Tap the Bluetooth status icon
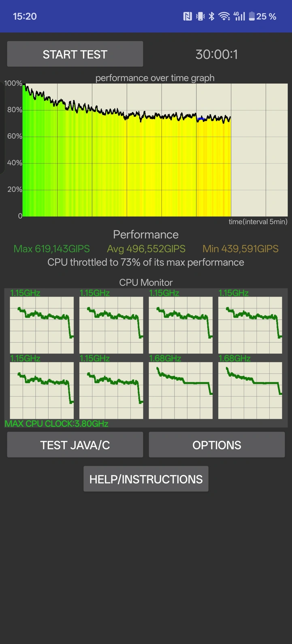Screen dimensions: 292x644 coord(211,16)
